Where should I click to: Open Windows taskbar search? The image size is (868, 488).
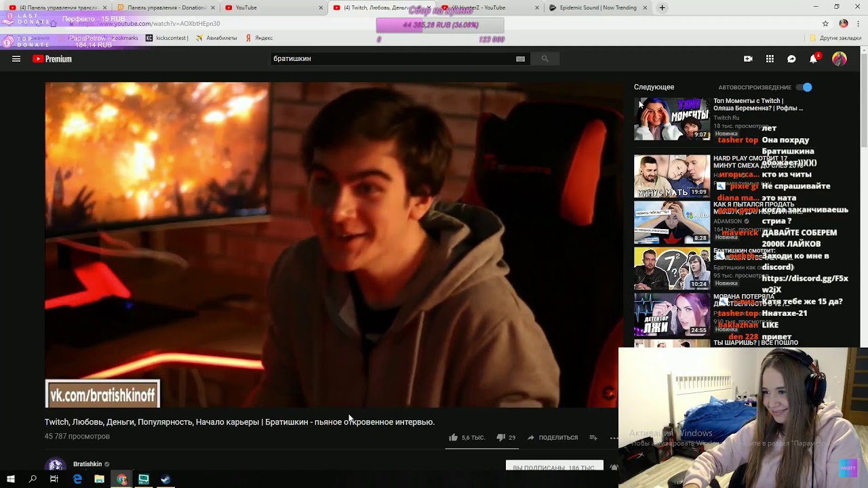point(33,479)
